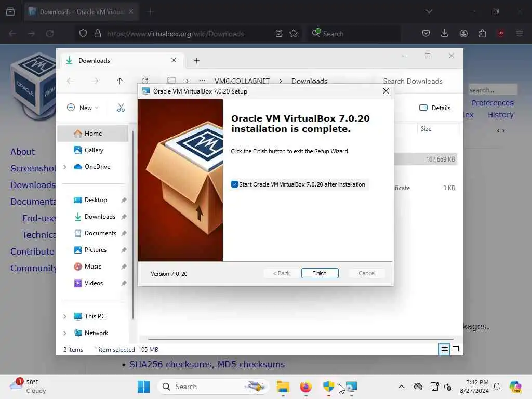532x399 pixels.
Task: Close the Downloads Explorer tab
Action: pyautogui.click(x=174, y=60)
